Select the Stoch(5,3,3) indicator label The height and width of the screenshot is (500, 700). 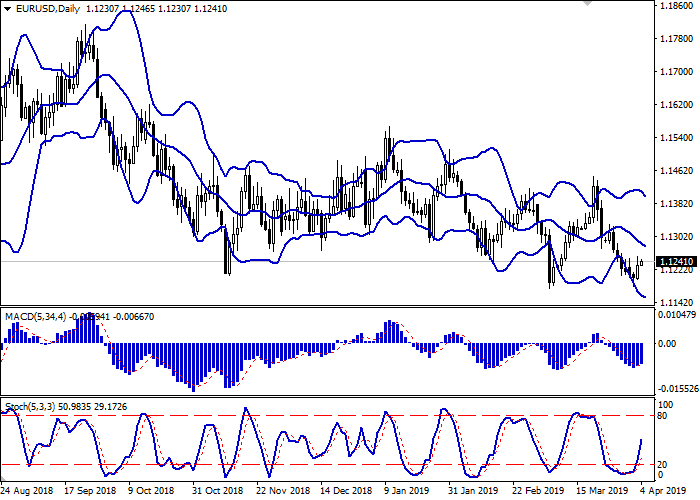click(x=30, y=407)
